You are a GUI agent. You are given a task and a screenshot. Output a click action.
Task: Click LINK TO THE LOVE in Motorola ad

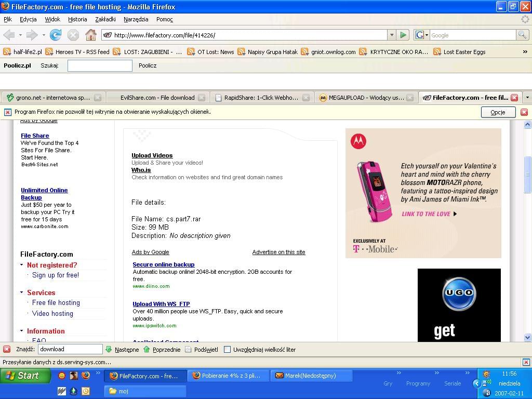pos(429,214)
